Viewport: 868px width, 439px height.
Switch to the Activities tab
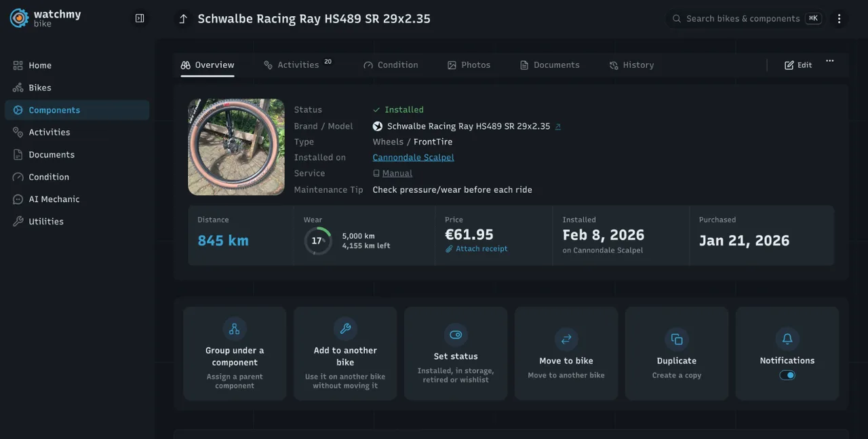point(298,65)
